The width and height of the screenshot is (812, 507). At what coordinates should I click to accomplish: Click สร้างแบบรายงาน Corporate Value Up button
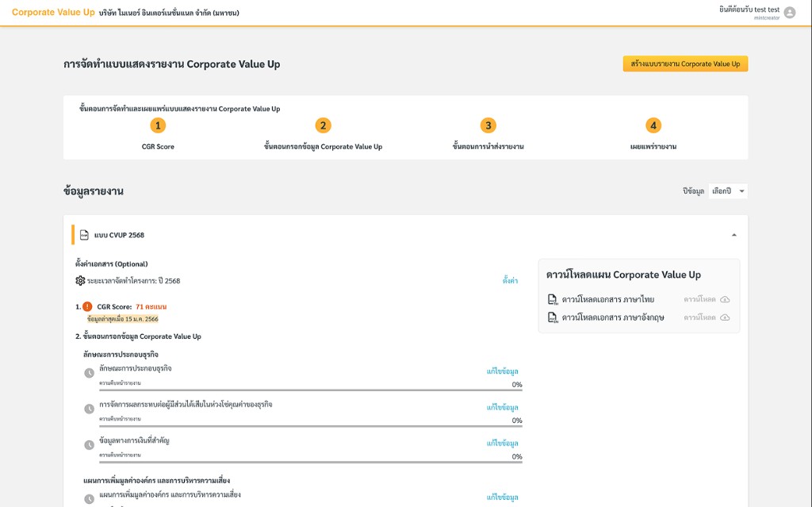(685, 63)
